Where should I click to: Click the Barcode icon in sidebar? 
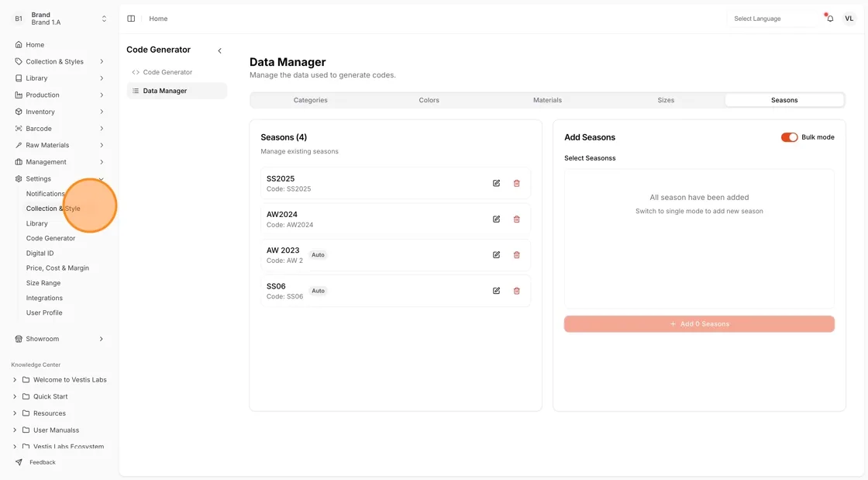tap(19, 129)
